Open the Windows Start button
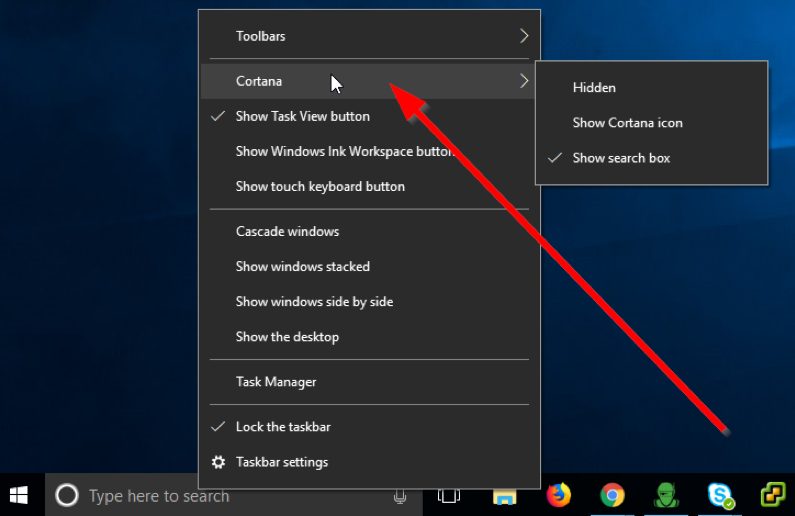795x516 pixels. tap(19, 495)
